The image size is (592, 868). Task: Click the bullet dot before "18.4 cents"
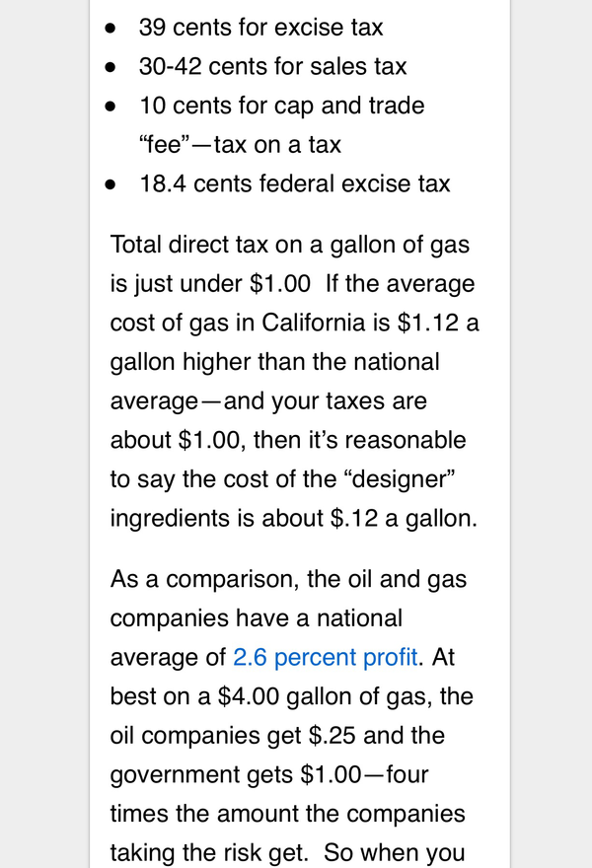click(x=115, y=184)
